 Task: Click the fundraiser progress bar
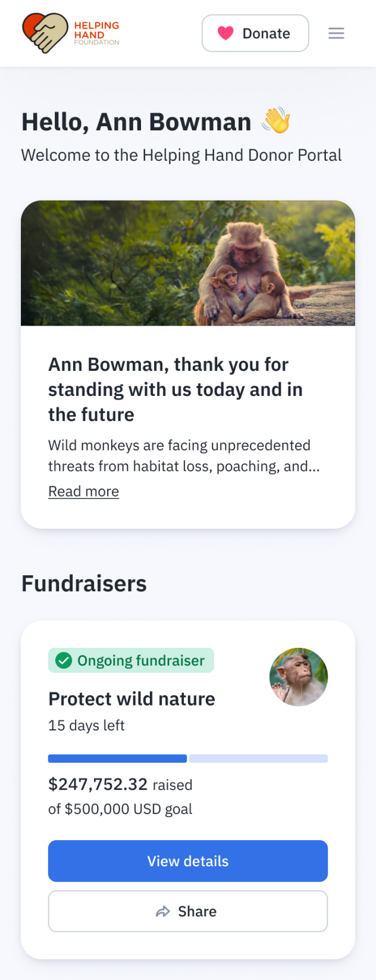pos(188,759)
